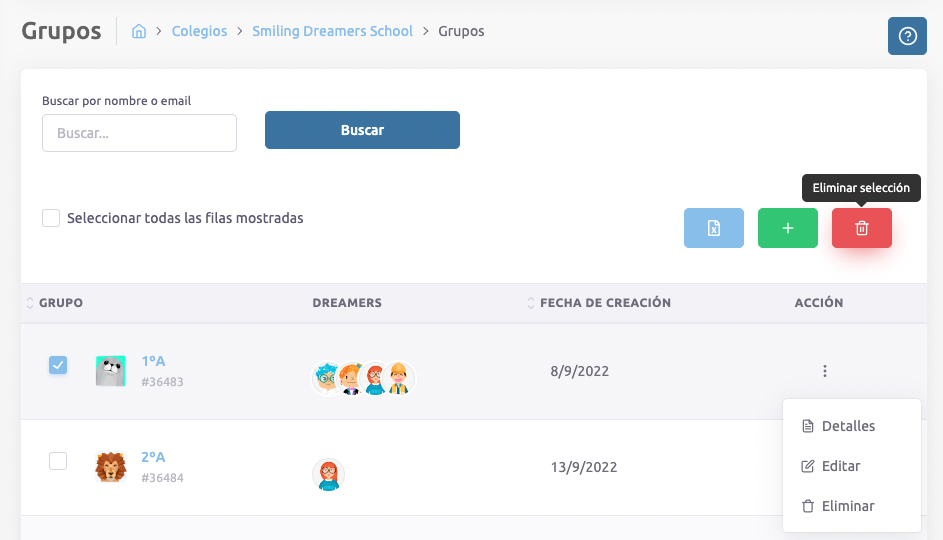Sort by Fecha de Creación column
Image resolution: width=943 pixels, height=540 pixels.
pyautogui.click(x=604, y=303)
